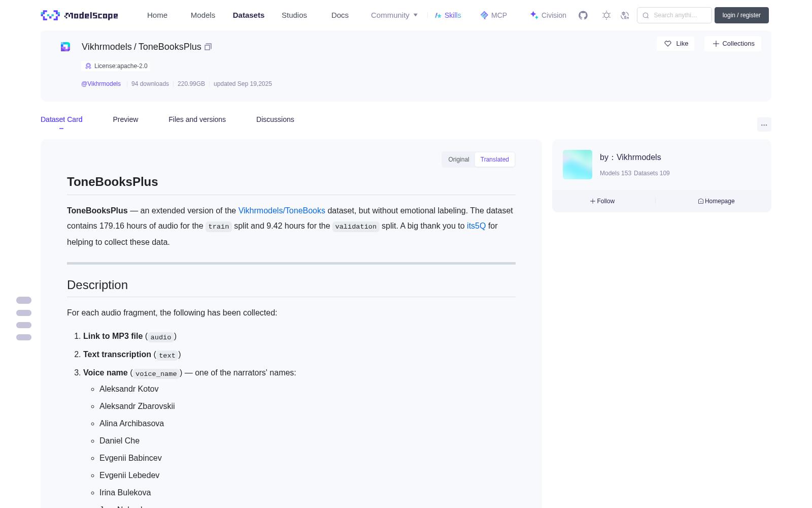812x508 pixels.
Task: Click the "Models 153" count
Action: (616, 173)
